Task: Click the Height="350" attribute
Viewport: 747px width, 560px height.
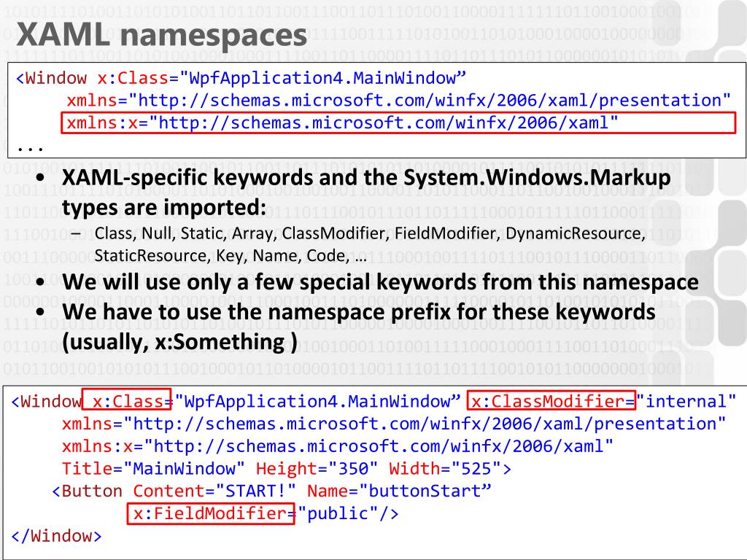Action: click(x=317, y=469)
